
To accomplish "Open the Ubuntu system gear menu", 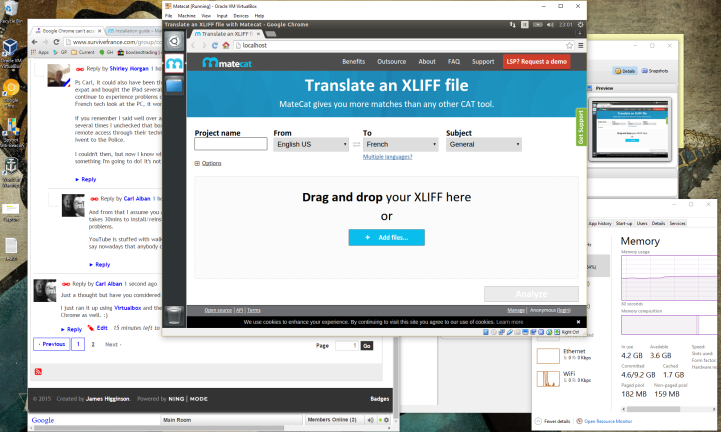I will click(x=580, y=24).
